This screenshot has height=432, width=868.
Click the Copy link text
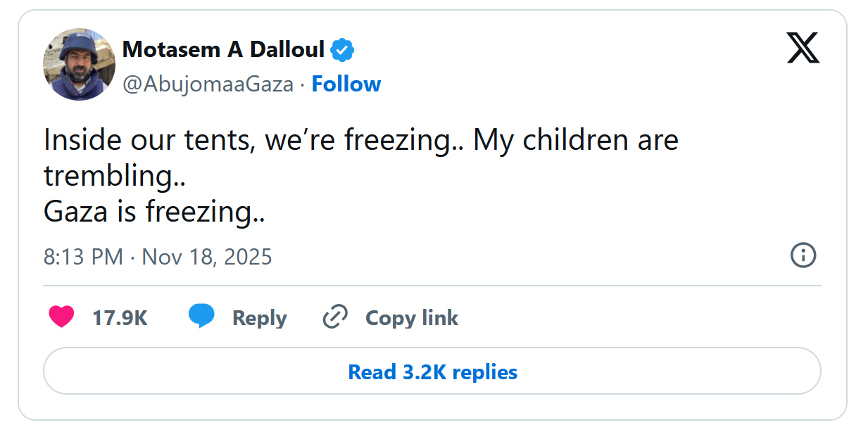pyautogui.click(x=412, y=318)
